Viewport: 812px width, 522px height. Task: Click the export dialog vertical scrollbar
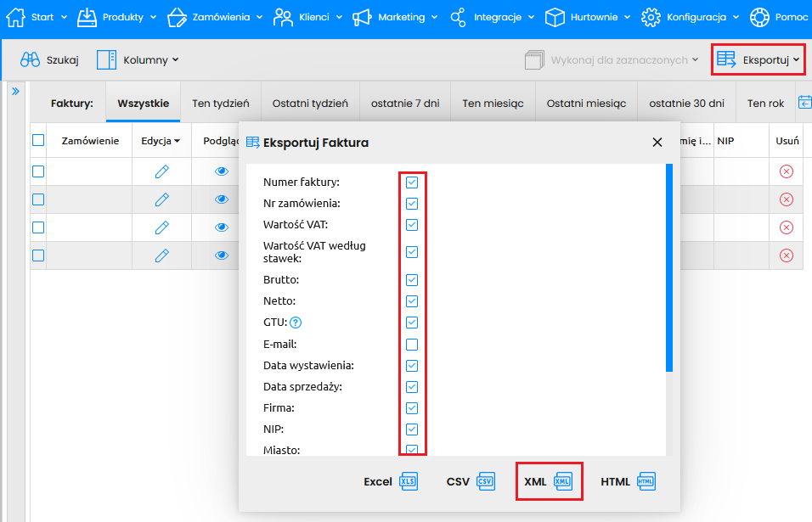[x=669, y=267]
